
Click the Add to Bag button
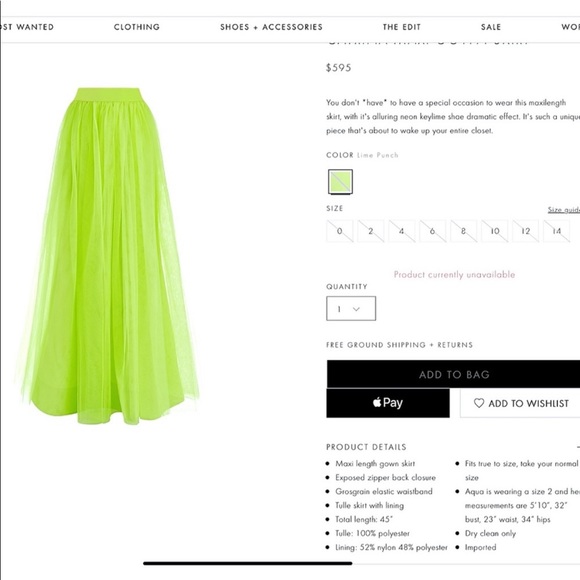click(453, 374)
